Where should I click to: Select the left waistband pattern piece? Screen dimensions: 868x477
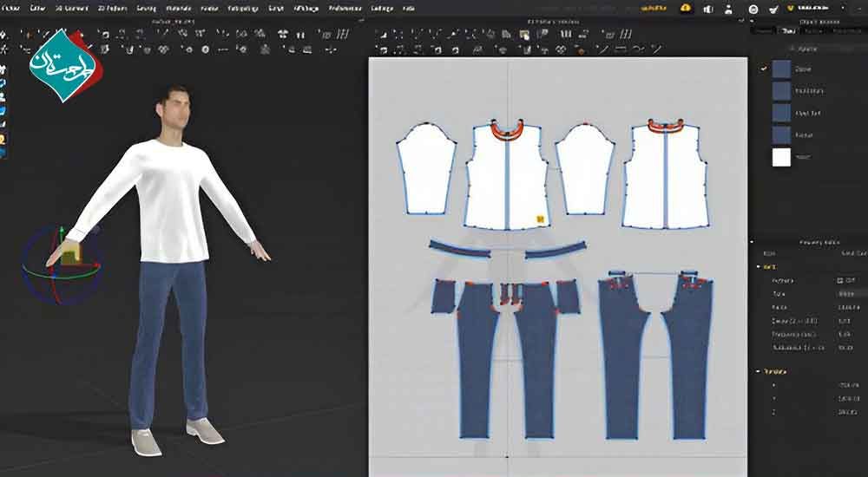[x=459, y=249]
